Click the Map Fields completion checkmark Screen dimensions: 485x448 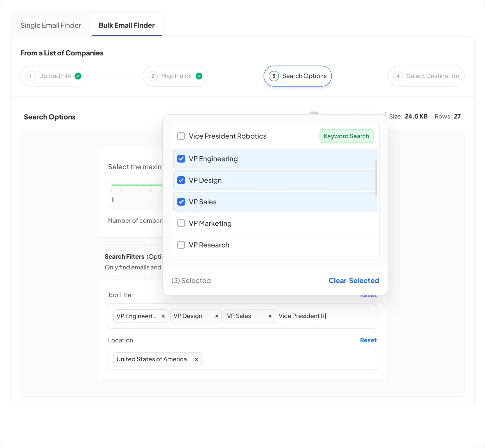point(199,76)
